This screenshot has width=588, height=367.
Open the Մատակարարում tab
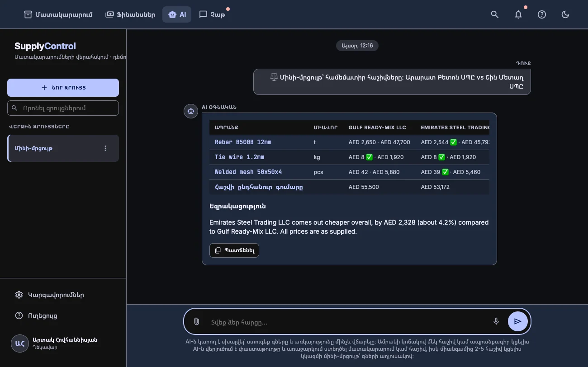(x=58, y=14)
